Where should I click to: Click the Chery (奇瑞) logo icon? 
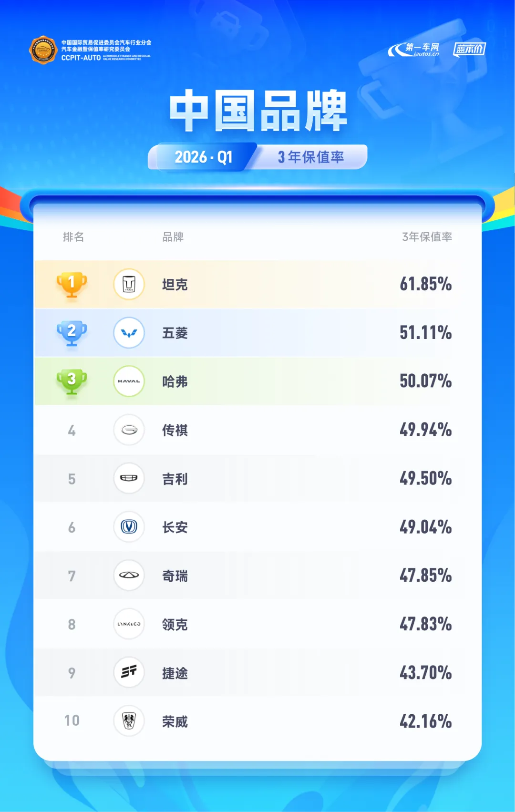[129, 576]
